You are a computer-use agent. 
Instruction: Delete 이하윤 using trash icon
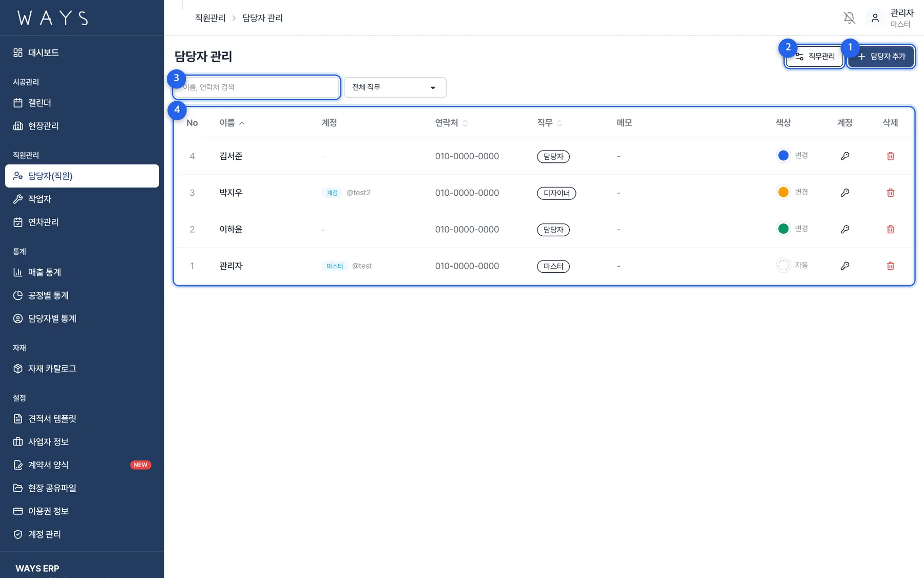coord(891,229)
